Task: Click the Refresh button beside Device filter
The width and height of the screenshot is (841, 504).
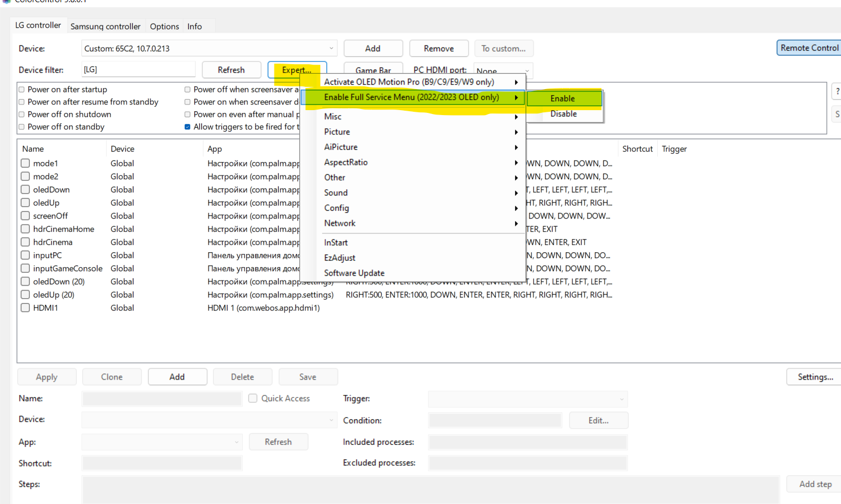Action: [231, 70]
